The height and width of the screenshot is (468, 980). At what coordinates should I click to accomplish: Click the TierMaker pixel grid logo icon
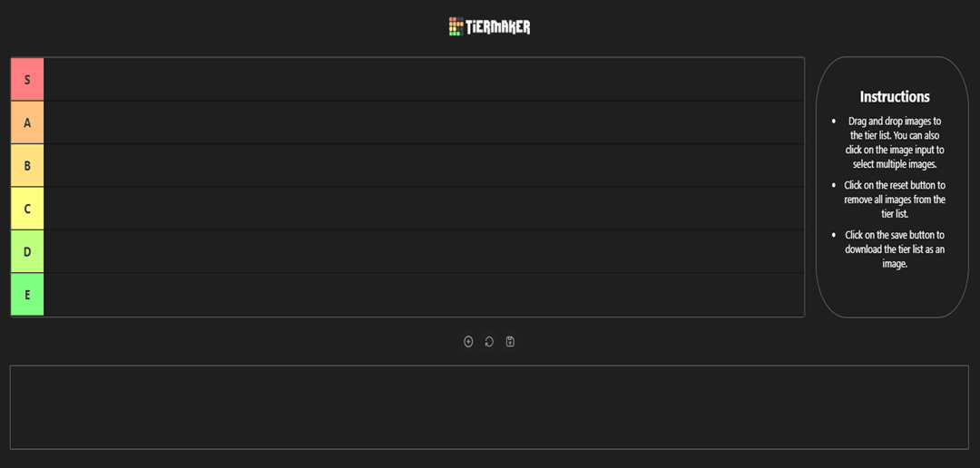pos(456,26)
